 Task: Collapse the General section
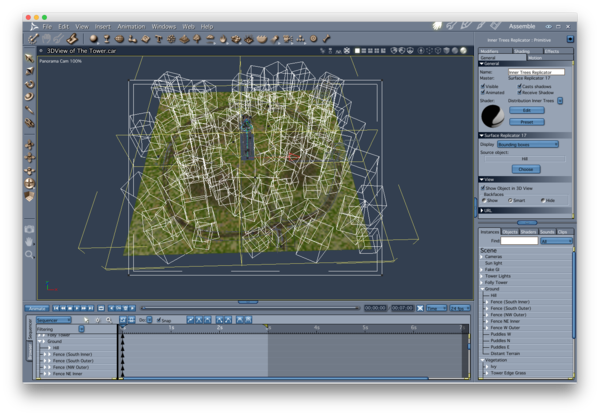[482, 64]
